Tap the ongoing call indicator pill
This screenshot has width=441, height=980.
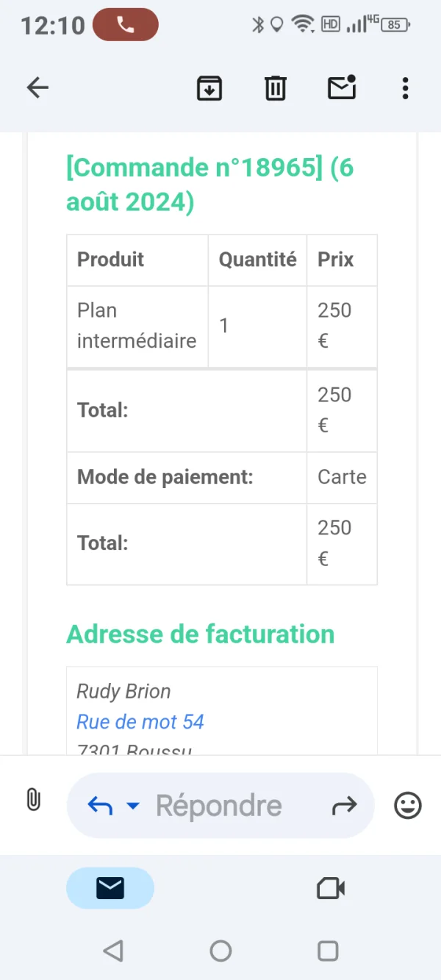click(x=126, y=25)
